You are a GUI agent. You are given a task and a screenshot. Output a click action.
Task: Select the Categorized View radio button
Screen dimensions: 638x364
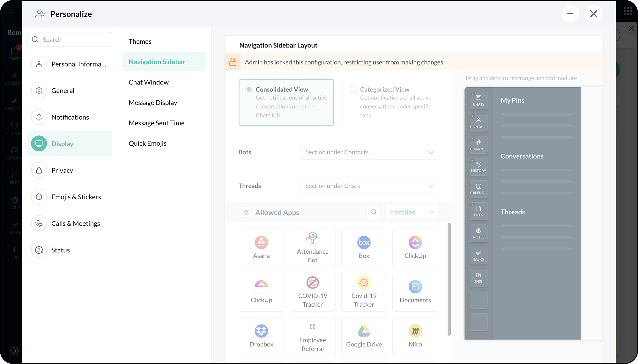pos(353,90)
